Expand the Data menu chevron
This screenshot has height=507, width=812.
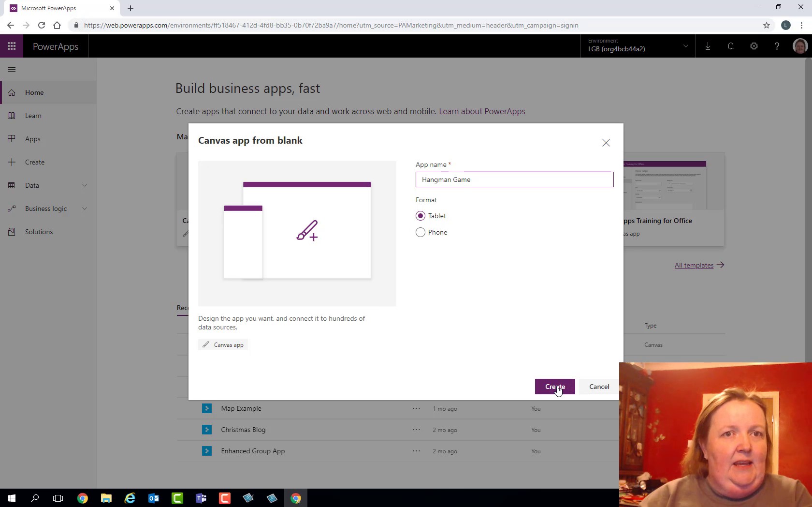pos(85,185)
